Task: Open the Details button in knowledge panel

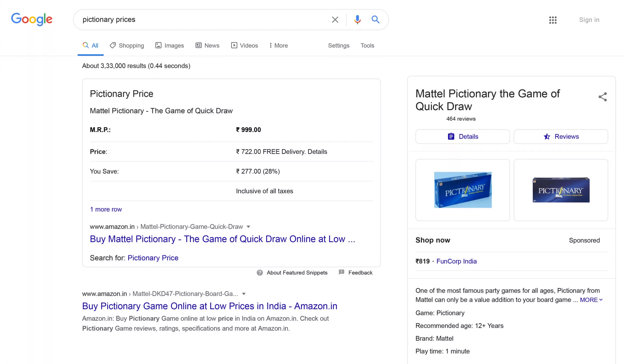Action: pos(463,137)
